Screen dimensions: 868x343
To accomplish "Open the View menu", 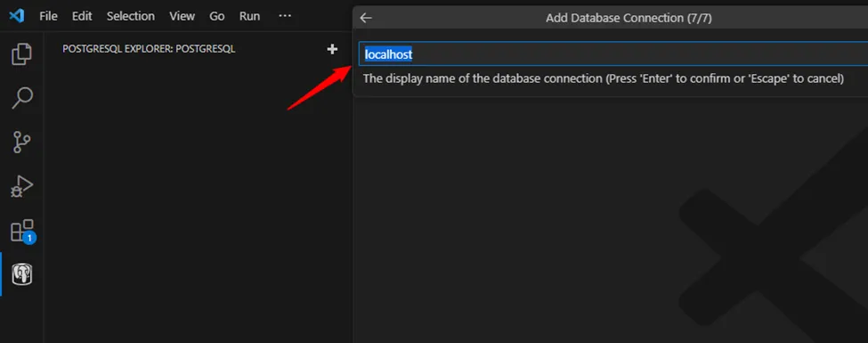I will pos(183,16).
